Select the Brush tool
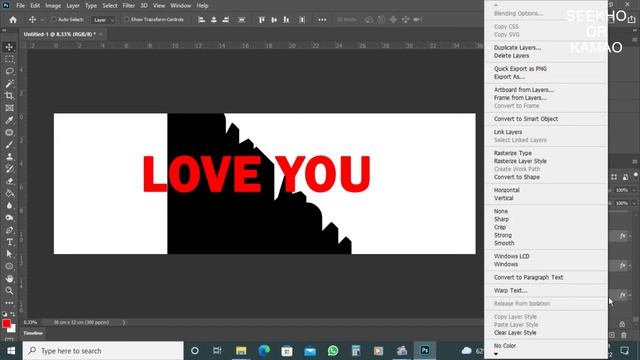Screen dimensions: 640x360 (9, 145)
